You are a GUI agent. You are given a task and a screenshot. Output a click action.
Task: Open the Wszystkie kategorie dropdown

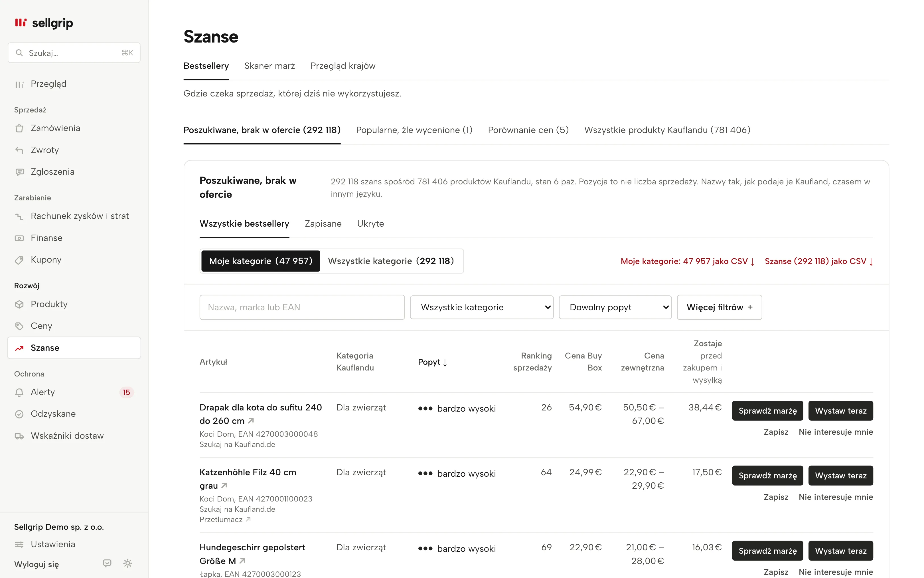tap(481, 307)
